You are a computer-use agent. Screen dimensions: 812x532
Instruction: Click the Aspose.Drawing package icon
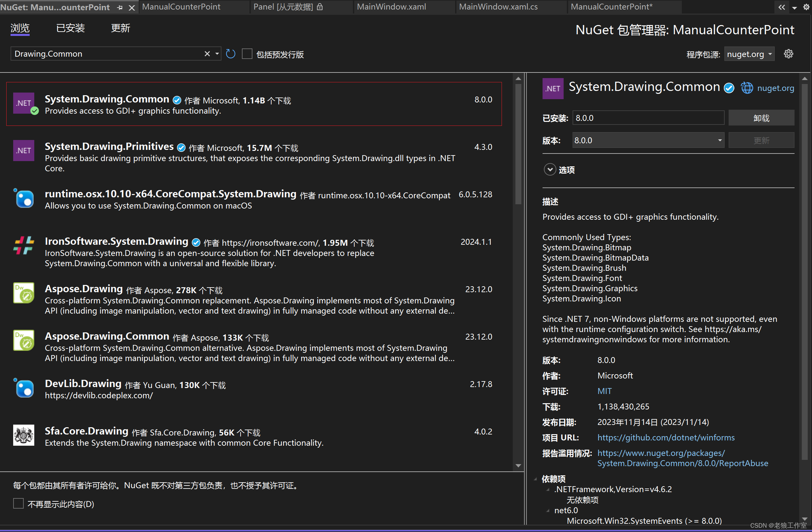(x=23, y=293)
